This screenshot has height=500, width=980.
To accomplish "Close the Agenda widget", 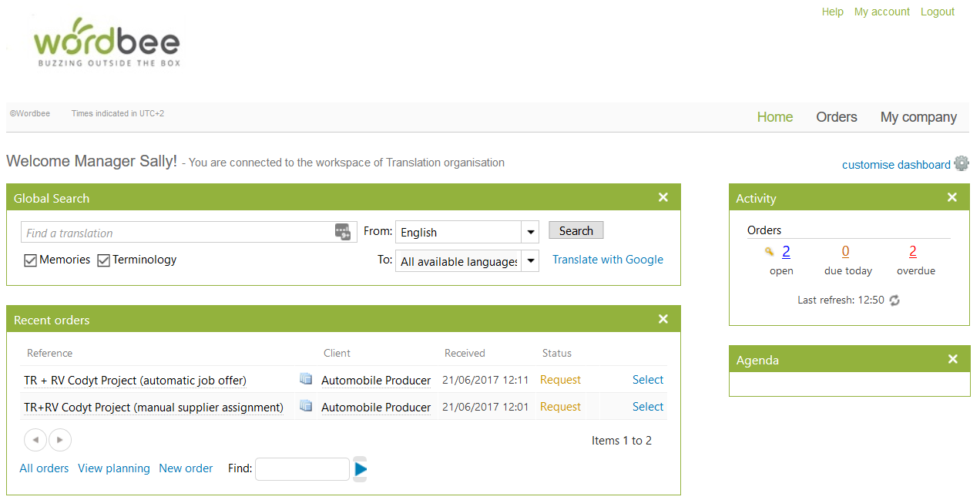I will pyautogui.click(x=952, y=360).
